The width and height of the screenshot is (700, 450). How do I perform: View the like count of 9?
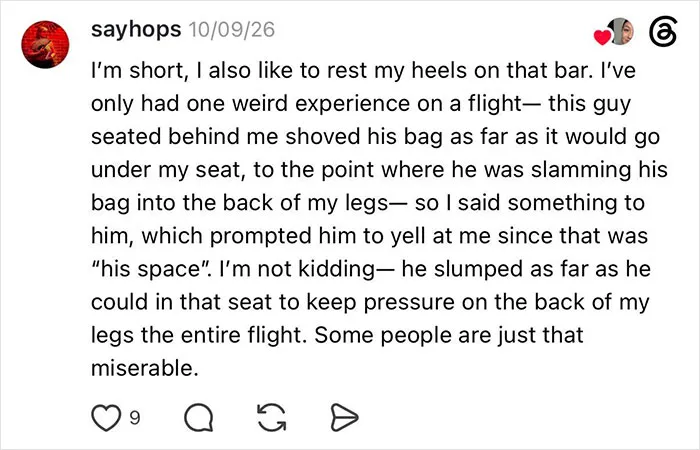pos(134,418)
